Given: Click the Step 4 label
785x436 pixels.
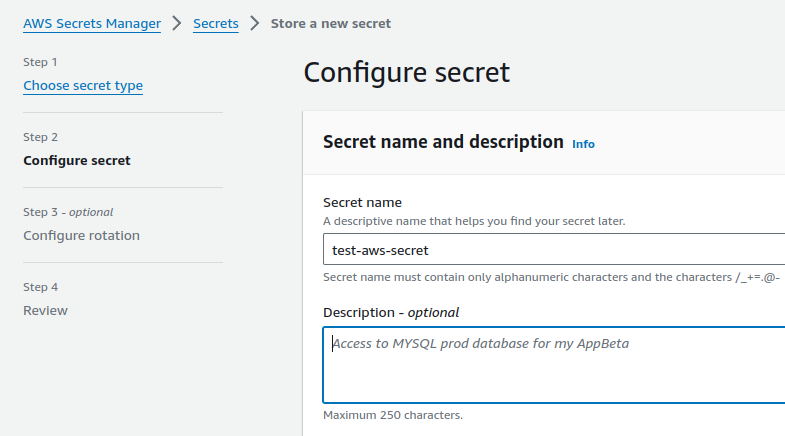Looking at the screenshot, I should 41,287.
